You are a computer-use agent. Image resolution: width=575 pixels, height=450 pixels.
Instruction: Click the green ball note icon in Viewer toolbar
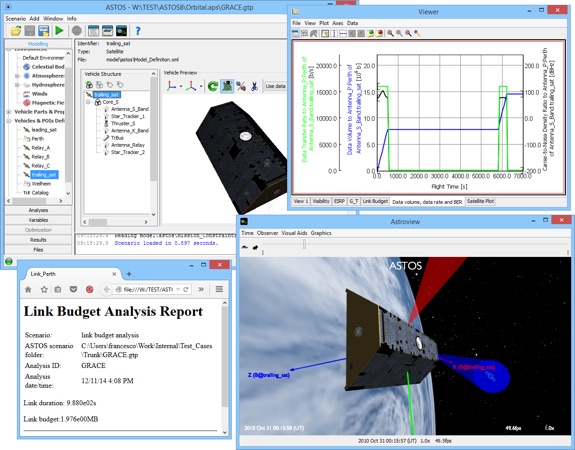(370, 33)
